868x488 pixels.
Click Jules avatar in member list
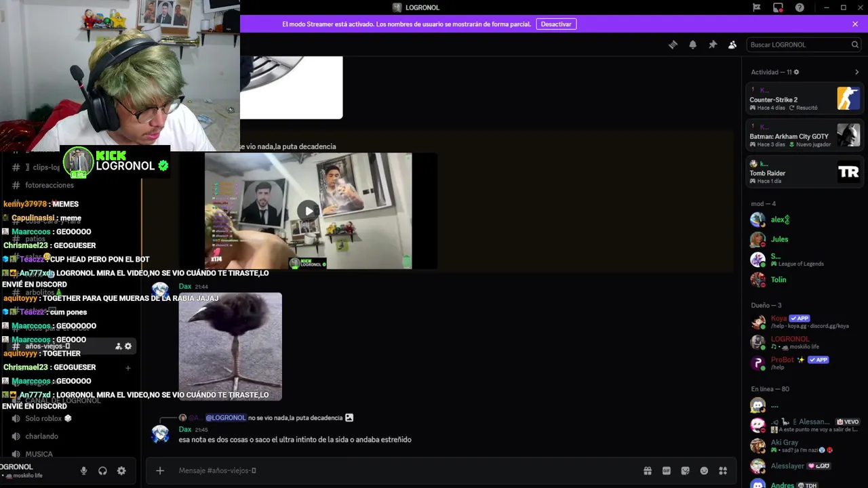click(757, 239)
